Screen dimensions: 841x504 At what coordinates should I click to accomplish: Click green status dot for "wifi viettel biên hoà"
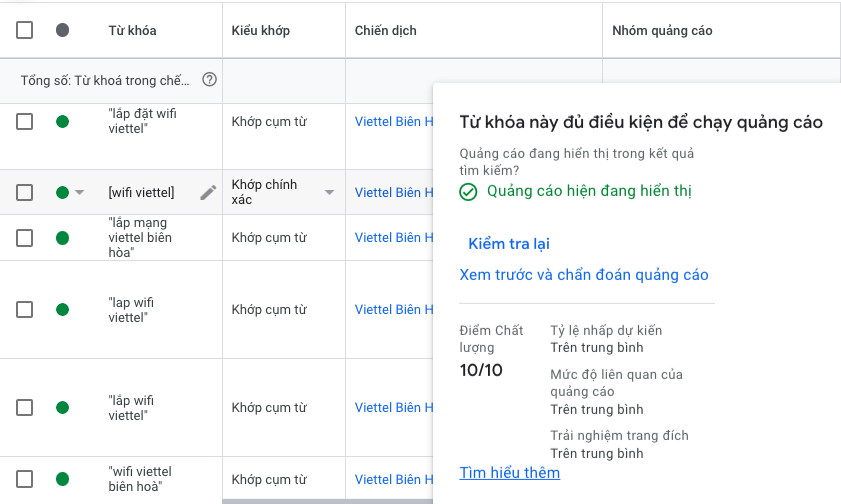coord(63,479)
